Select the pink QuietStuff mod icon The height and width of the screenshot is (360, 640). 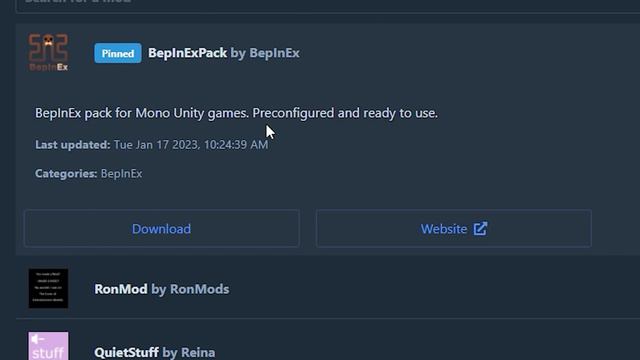(x=48, y=346)
